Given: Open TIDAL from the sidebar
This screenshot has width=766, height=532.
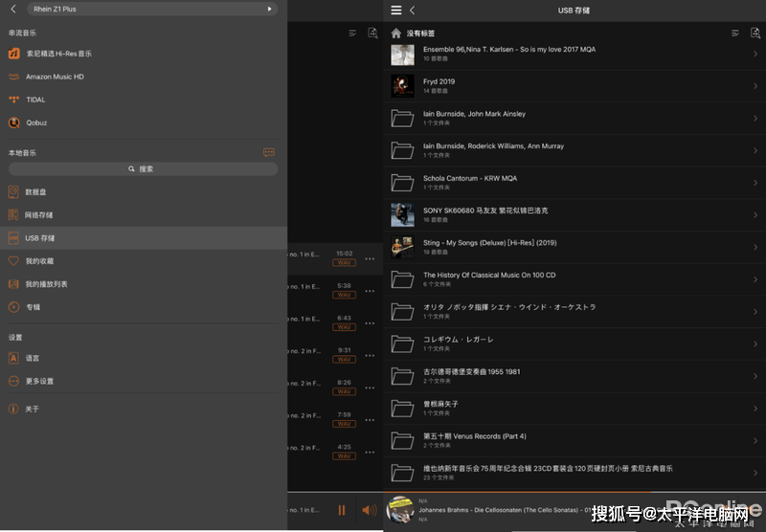Looking at the screenshot, I should [35, 100].
